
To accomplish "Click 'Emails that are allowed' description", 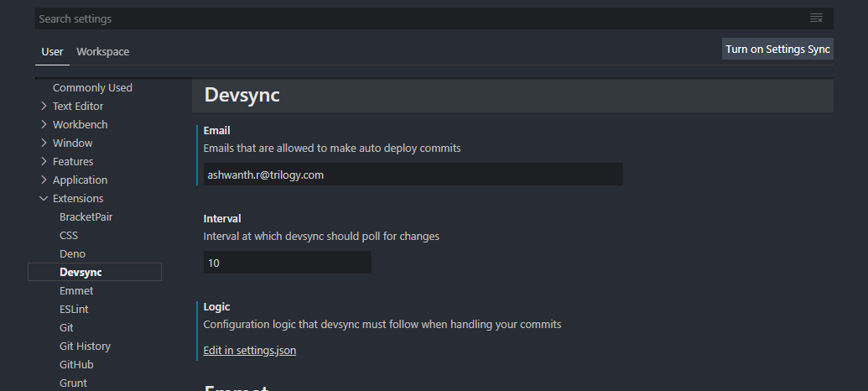I will (x=331, y=149).
